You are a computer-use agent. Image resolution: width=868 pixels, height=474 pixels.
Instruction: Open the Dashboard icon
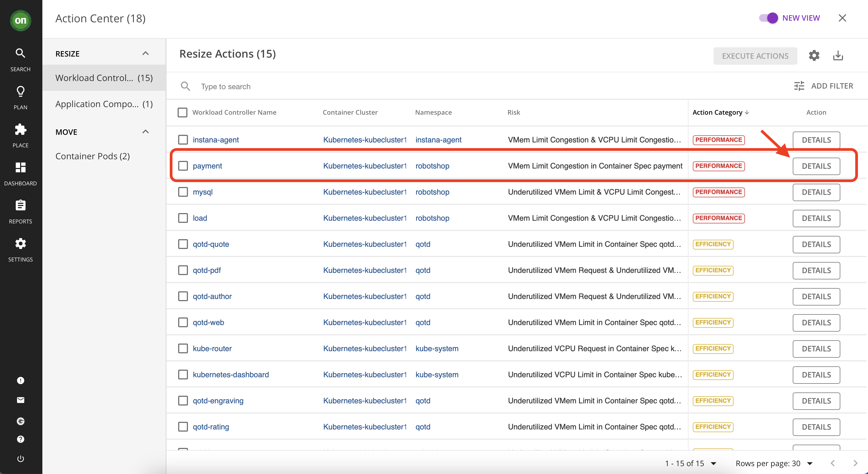coord(20,167)
